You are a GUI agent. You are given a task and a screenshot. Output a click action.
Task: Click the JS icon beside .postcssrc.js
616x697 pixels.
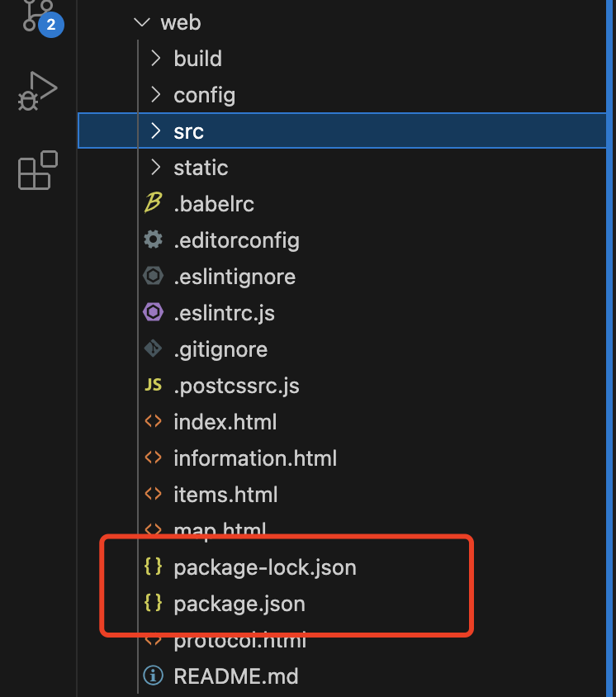153,386
